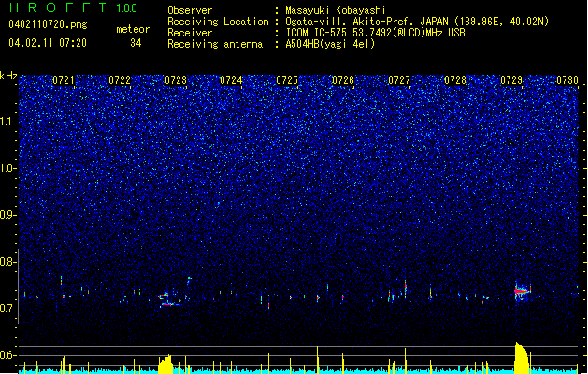588x374 pixels.
Task: Click the receiver text ICOM IC-575 53.7492 MHz USB
Action: click(376, 33)
